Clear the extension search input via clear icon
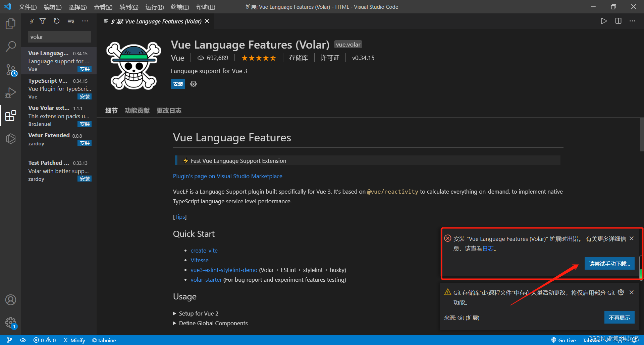This screenshot has width=644, height=345. (70, 21)
